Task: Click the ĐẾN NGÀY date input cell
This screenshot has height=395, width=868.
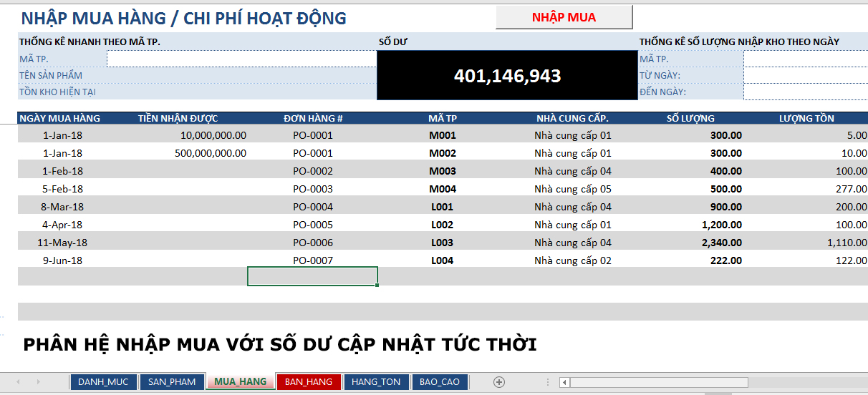Action: pyautogui.click(x=805, y=92)
